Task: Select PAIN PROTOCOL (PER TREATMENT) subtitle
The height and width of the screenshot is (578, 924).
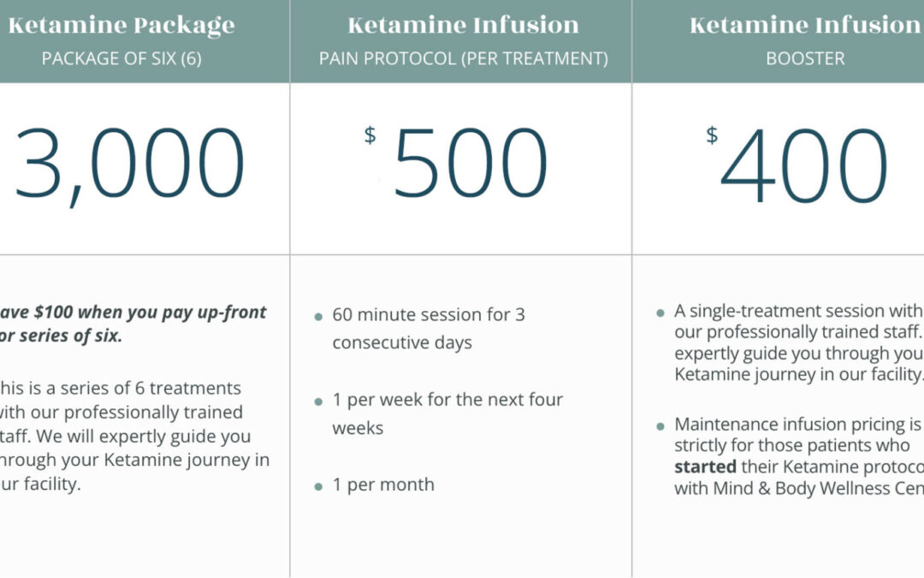Action: click(463, 58)
